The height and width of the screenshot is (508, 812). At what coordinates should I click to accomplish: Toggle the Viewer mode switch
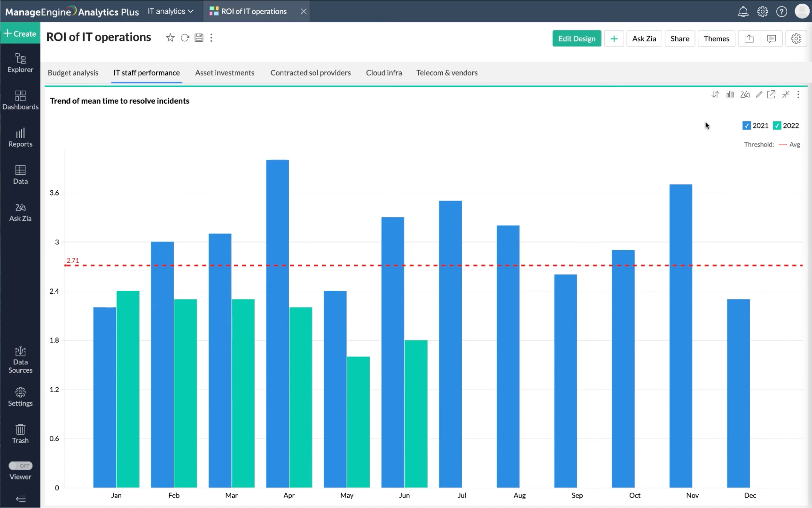20,466
